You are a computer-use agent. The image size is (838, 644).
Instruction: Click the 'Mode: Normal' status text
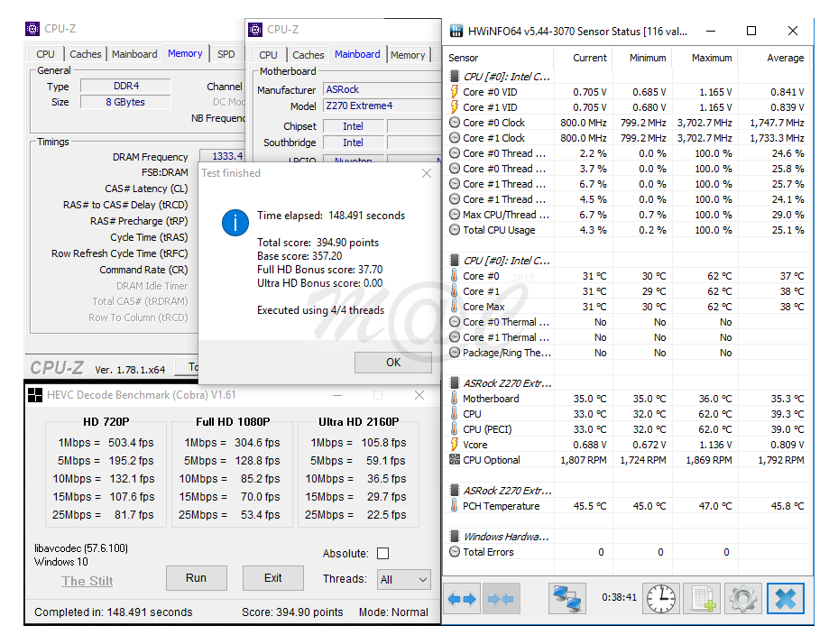click(393, 612)
